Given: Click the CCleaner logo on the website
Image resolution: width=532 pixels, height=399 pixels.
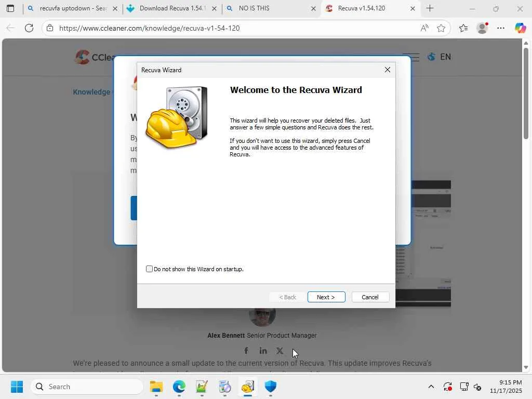Looking at the screenshot, I should click(95, 57).
